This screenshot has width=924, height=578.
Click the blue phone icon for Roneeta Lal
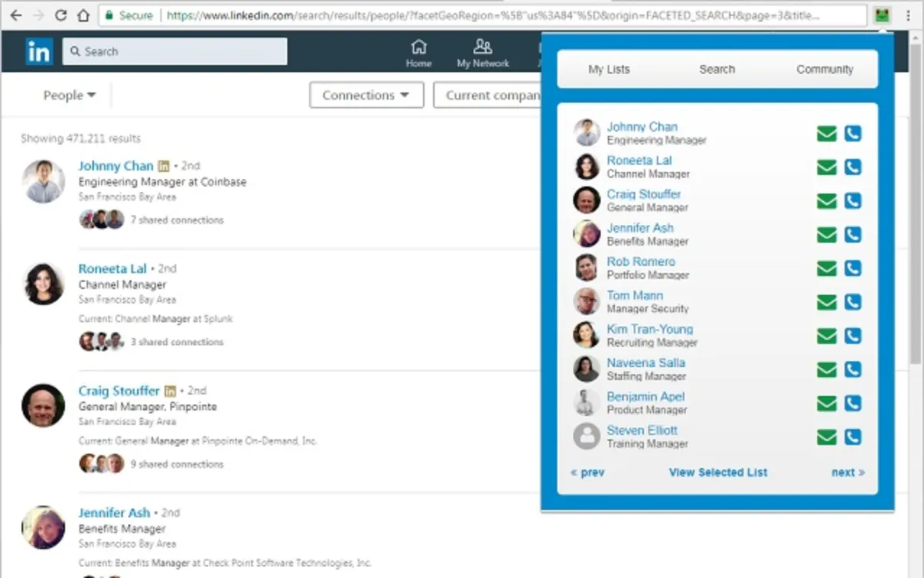(852, 167)
